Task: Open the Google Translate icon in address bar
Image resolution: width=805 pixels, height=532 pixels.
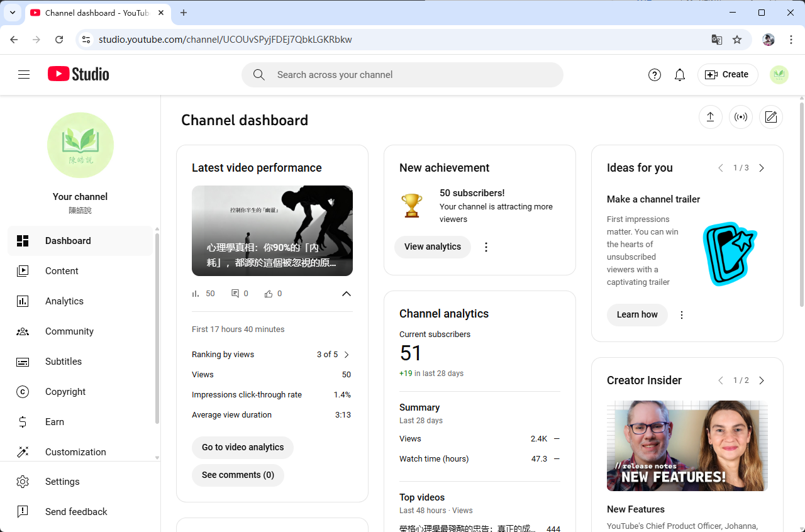Action: [x=716, y=40]
